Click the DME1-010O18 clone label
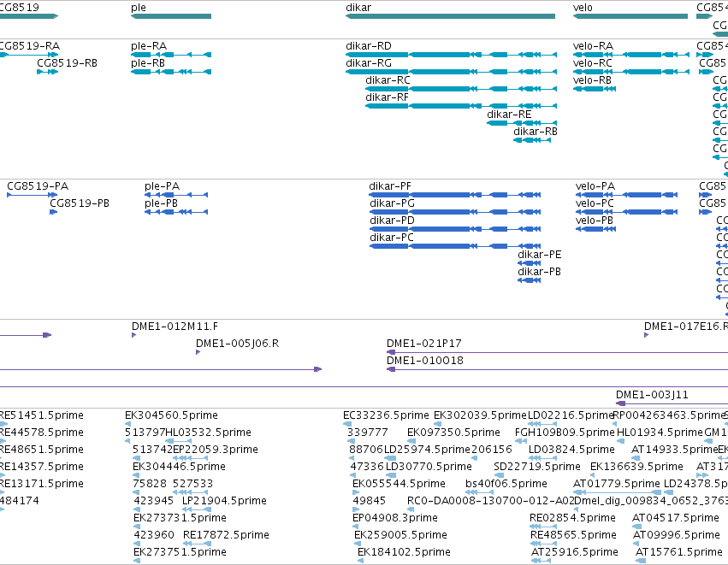The image size is (728, 565). [x=425, y=361]
